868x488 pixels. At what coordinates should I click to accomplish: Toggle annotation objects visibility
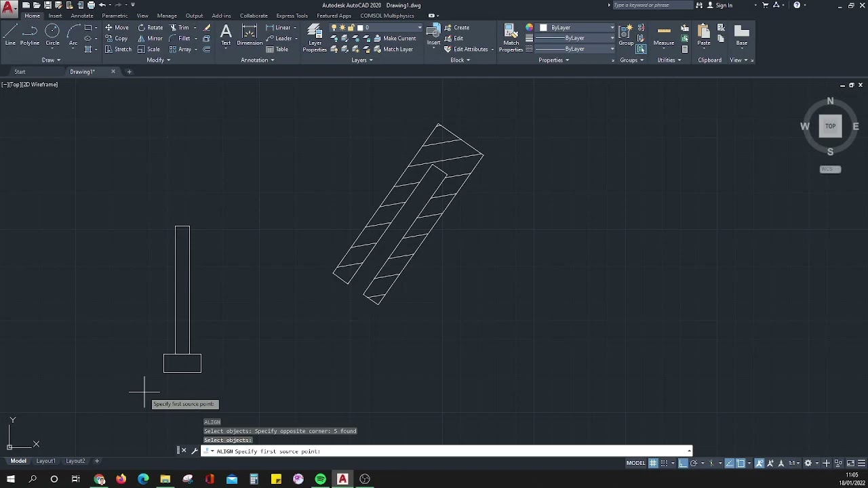(x=759, y=463)
